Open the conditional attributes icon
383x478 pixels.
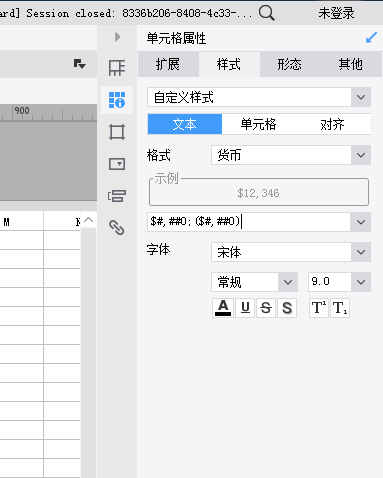pyautogui.click(x=117, y=196)
